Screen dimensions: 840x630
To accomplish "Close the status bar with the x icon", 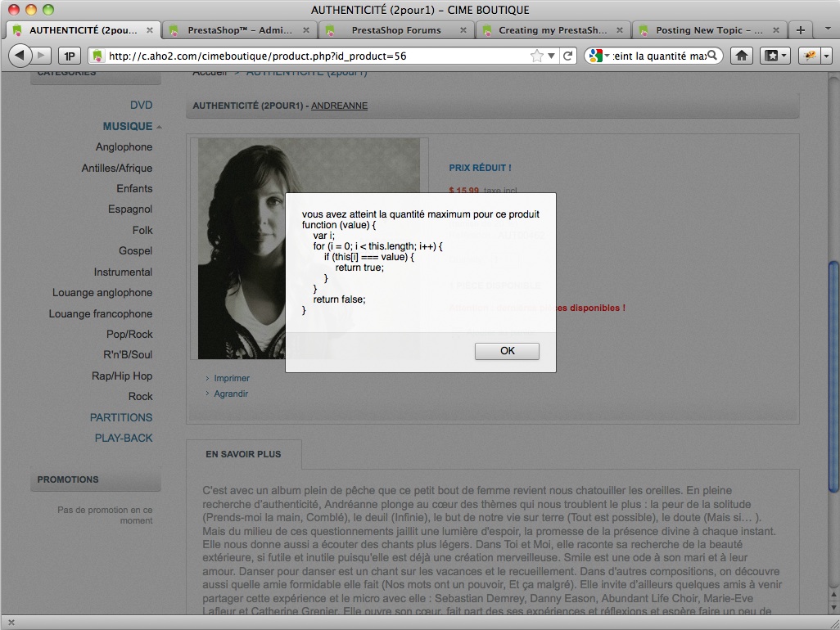I will [11, 622].
